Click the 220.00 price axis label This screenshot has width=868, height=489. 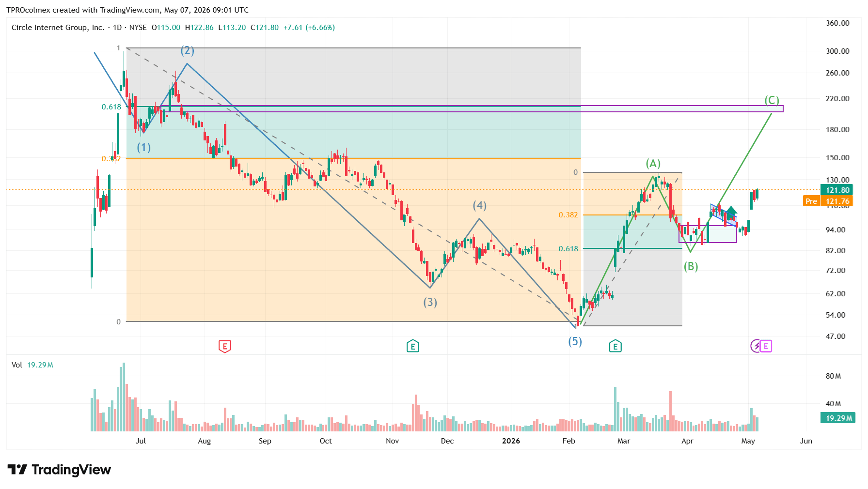tap(837, 99)
